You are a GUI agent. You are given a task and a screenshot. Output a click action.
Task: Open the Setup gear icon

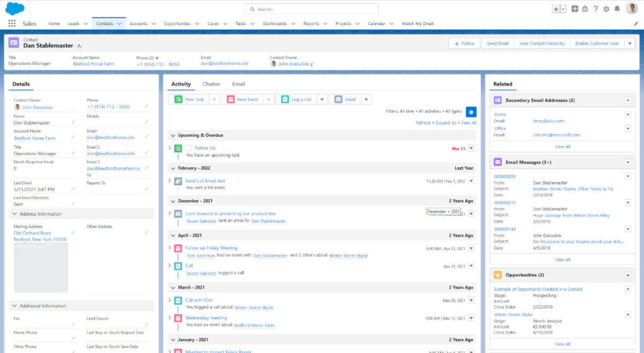click(606, 9)
